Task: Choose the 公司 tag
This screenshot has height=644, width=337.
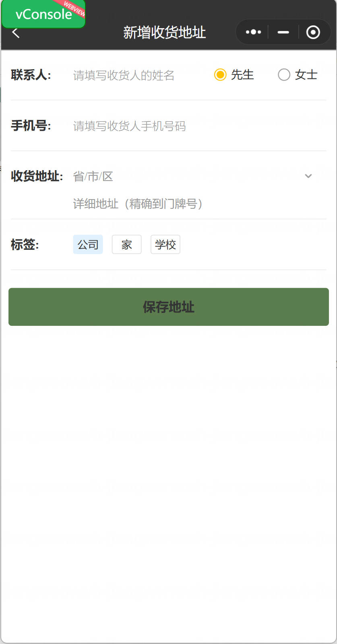Action: tap(88, 245)
